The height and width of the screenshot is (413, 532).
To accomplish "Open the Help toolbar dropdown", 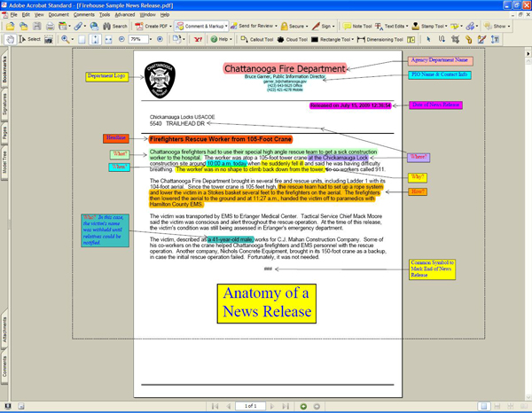I will click(x=231, y=39).
